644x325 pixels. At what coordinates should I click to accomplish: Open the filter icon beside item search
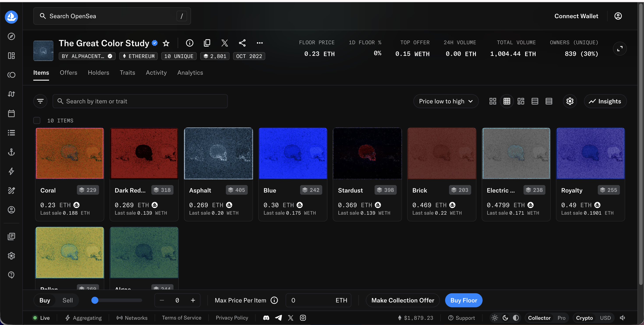pos(40,101)
